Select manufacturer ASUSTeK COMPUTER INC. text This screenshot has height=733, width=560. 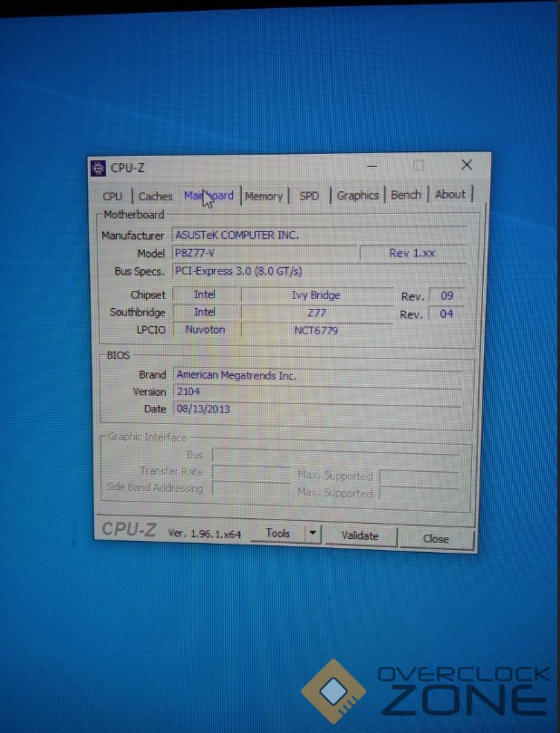[x=237, y=236]
